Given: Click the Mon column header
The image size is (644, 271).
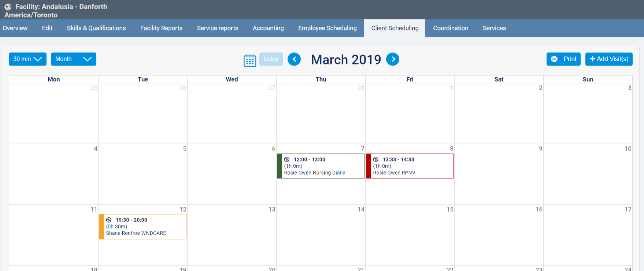Looking at the screenshot, I should click(x=53, y=79).
